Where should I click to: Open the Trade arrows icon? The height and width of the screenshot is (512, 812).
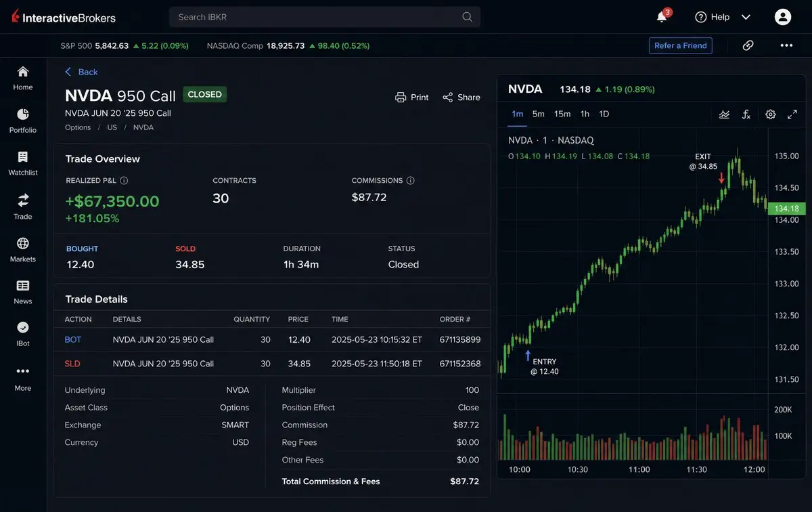point(23,200)
